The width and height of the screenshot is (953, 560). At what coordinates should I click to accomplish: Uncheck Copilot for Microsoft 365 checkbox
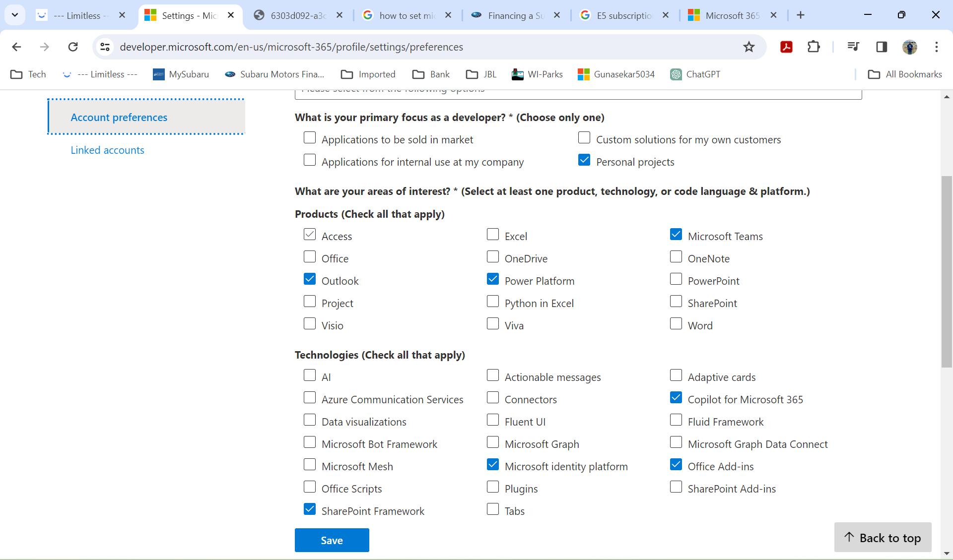pos(676,397)
